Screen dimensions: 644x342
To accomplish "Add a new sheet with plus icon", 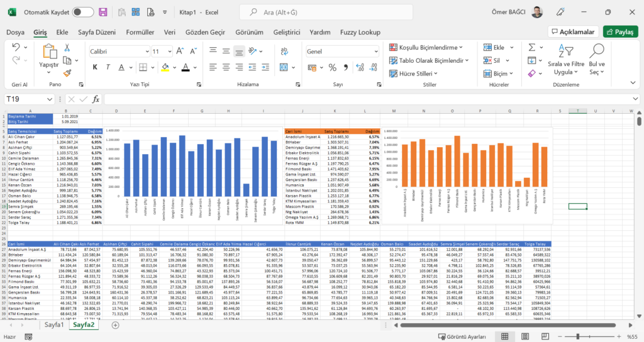I will pyautogui.click(x=116, y=325).
